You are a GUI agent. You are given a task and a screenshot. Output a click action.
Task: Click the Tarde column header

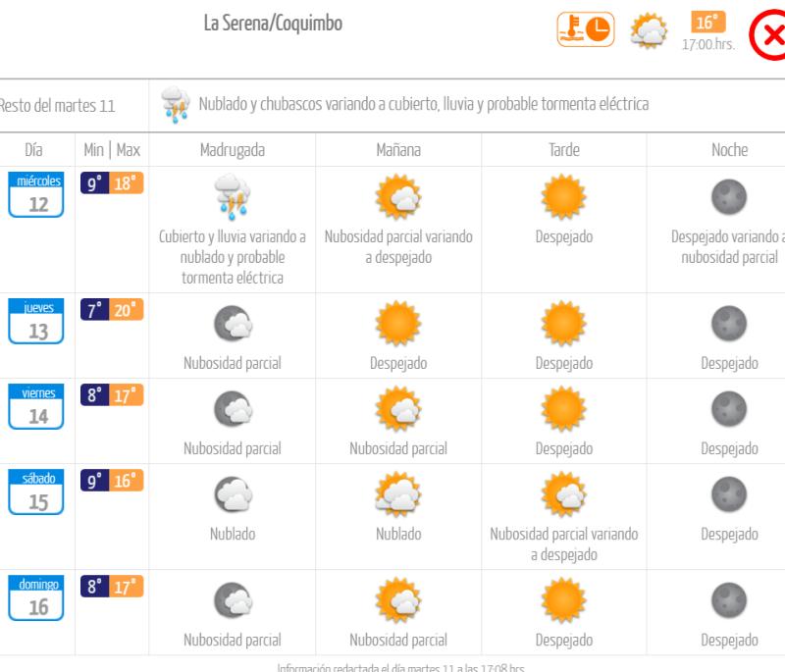563,150
